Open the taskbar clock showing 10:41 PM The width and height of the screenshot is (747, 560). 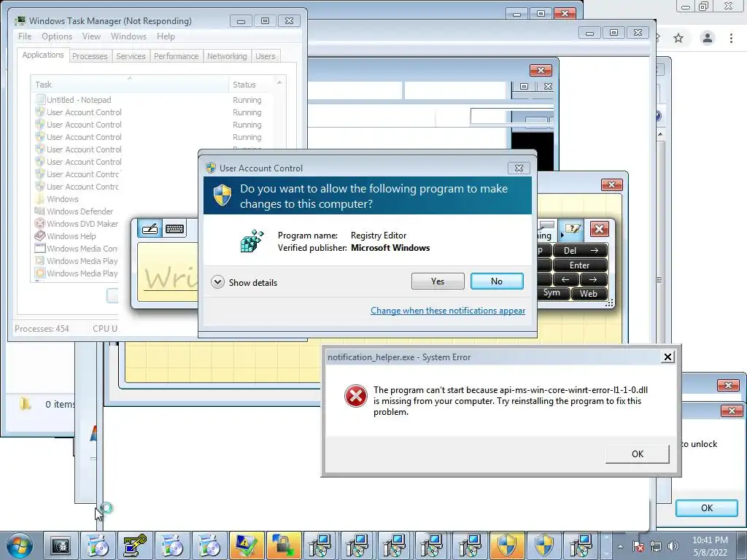click(710, 546)
